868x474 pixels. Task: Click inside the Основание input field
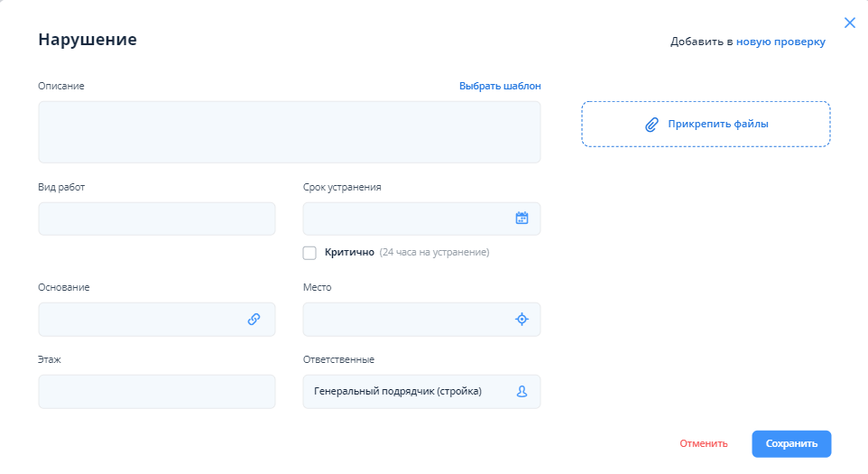[140, 319]
